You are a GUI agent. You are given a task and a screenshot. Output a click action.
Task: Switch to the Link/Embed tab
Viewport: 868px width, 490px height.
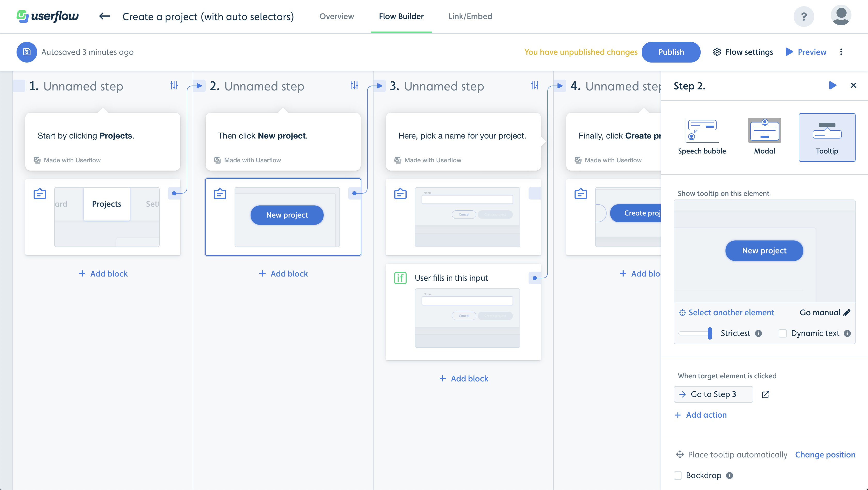470,16
